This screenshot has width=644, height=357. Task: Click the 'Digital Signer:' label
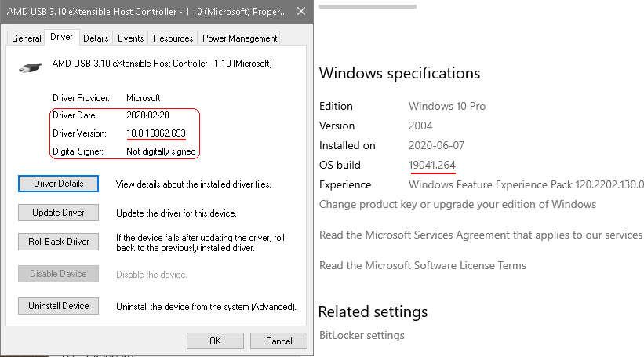pyautogui.click(x=78, y=151)
